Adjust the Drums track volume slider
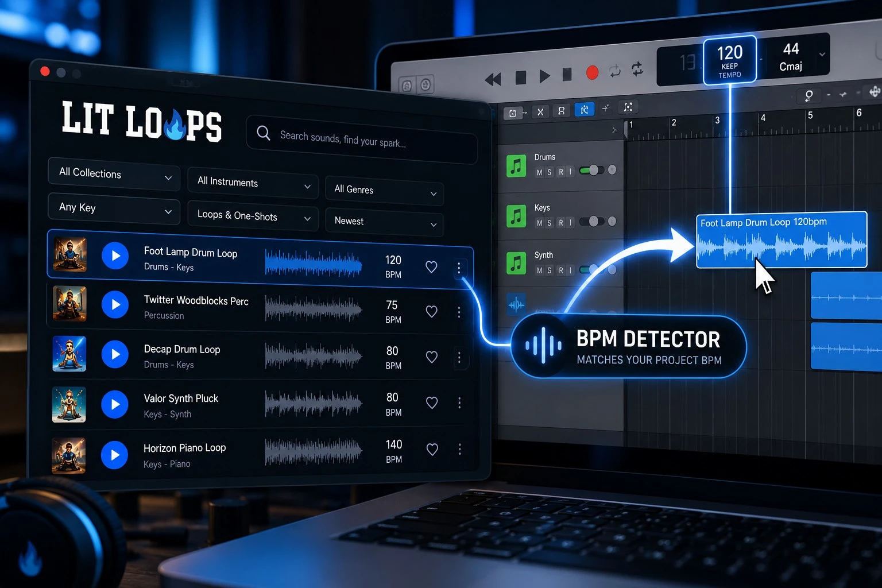The height and width of the screenshot is (588, 882). click(x=591, y=170)
